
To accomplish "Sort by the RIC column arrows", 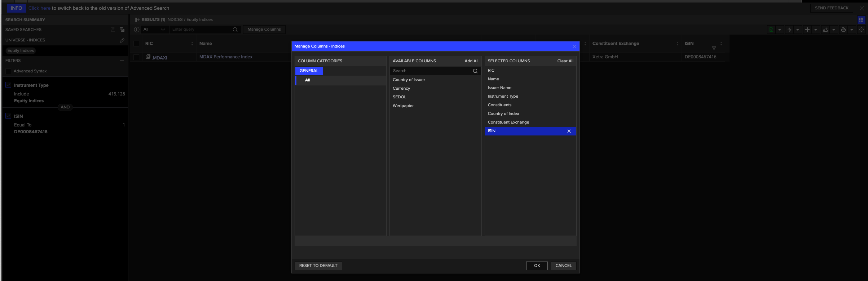I will tap(192, 44).
